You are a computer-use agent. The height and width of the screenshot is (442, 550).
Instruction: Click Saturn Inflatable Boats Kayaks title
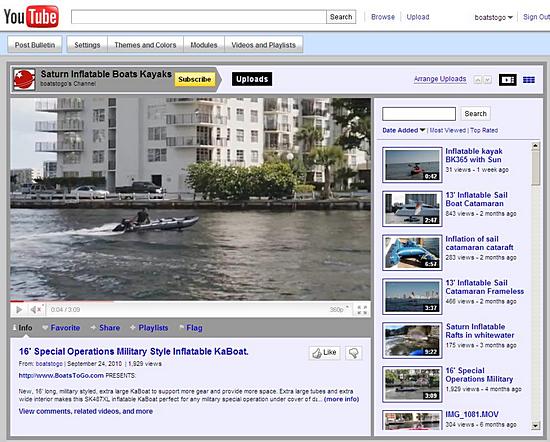[106, 74]
